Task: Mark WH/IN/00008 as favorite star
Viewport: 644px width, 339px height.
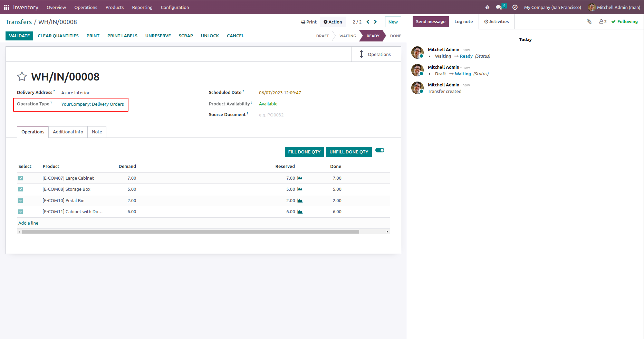Action: click(22, 76)
